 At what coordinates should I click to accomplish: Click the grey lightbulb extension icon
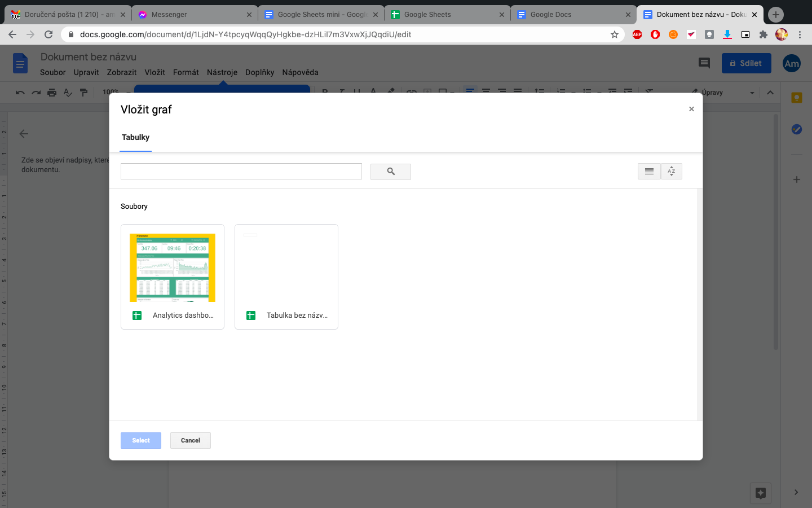[709, 34]
